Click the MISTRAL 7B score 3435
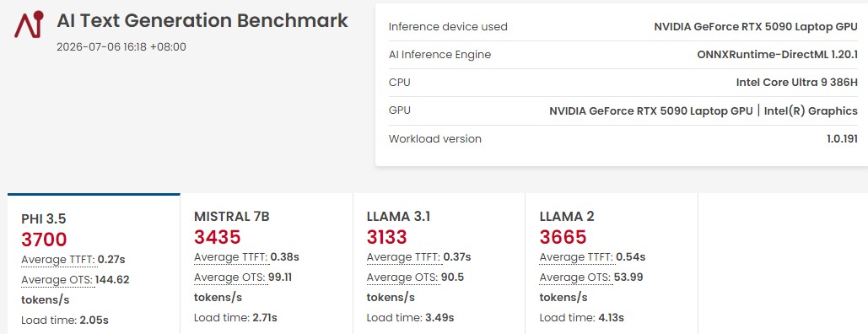The height and width of the screenshot is (334, 868). coord(218,237)
